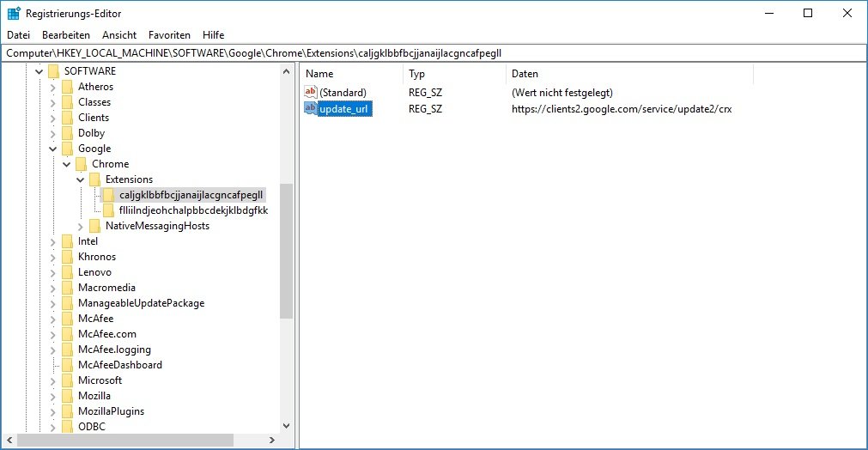Select the update_url value name
Screen dimensions: 868x450
tap(343, 109)
